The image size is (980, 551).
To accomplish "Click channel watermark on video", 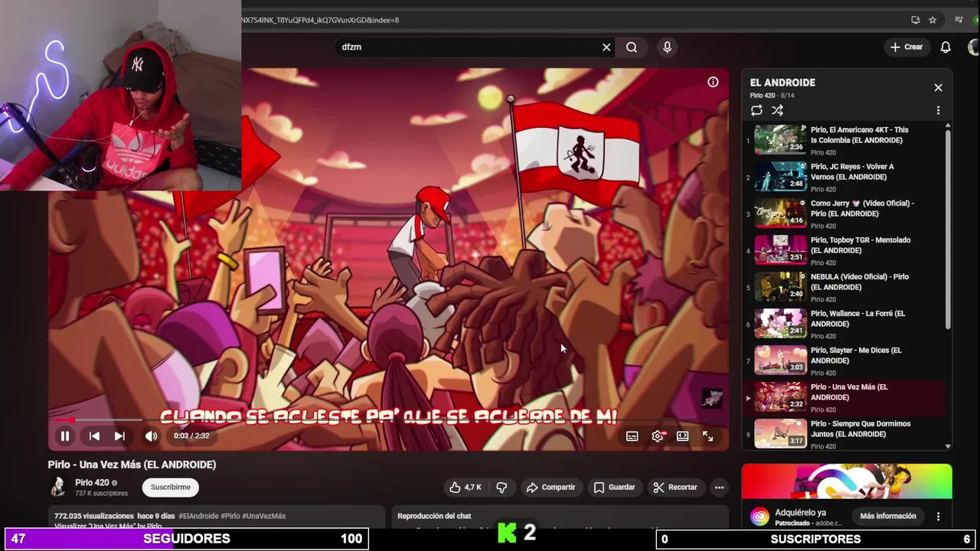I will [712, 399].
